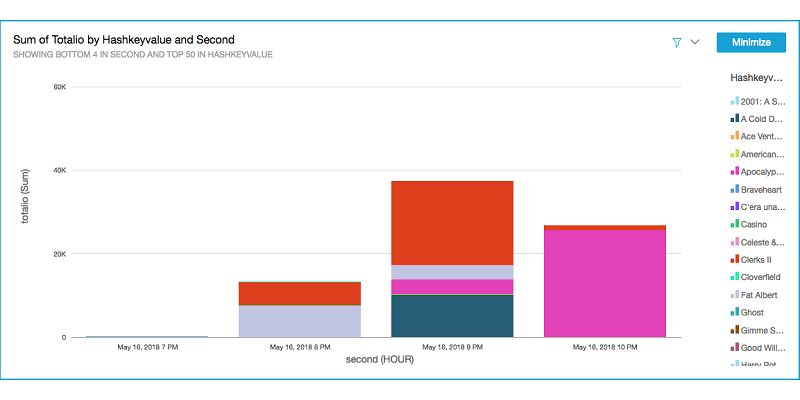The image size is (800, 400).
Task: Select the lavender segment in the 9 PM bar
Action: point(452,272)
